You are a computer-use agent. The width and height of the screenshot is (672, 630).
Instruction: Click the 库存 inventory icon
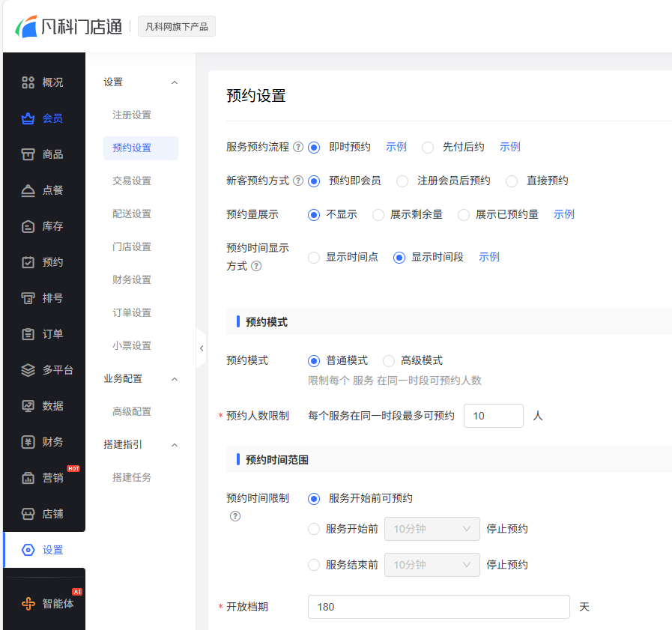point(28,226)
